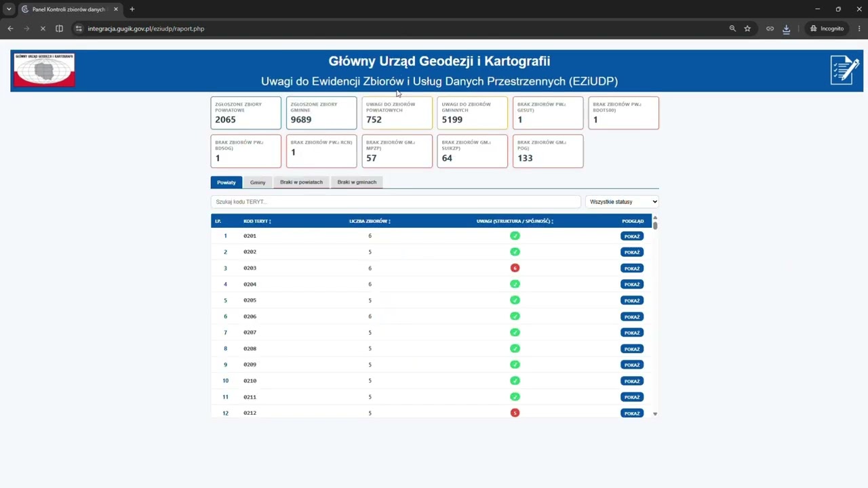868x488 pixels.
Task: Click the Brak zbiorów PW.: RCN card
Action: 321,151
